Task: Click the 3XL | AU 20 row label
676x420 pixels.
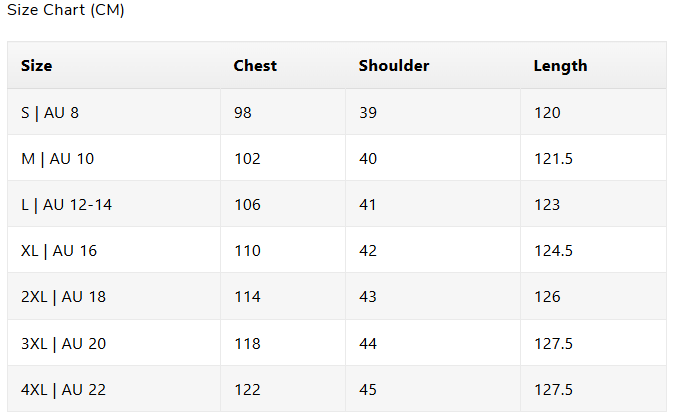Action: coord(64,343)
